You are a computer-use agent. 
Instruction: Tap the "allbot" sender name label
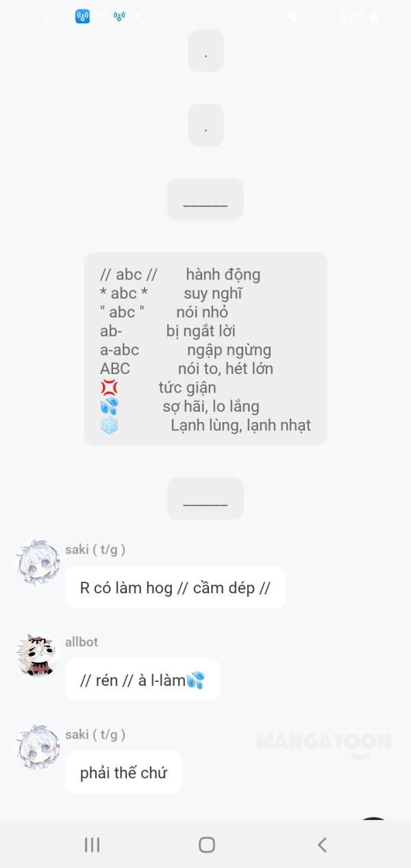(x=82, y=642)
